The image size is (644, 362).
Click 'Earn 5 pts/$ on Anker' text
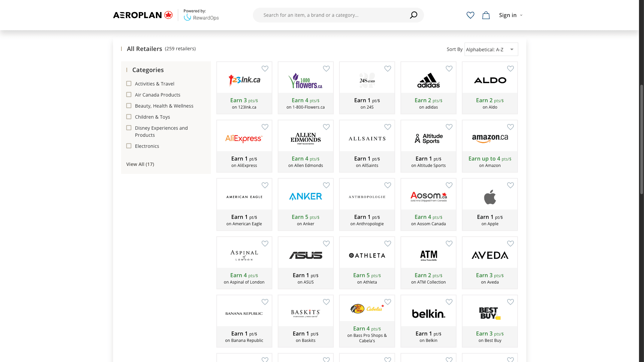[306, 220]
